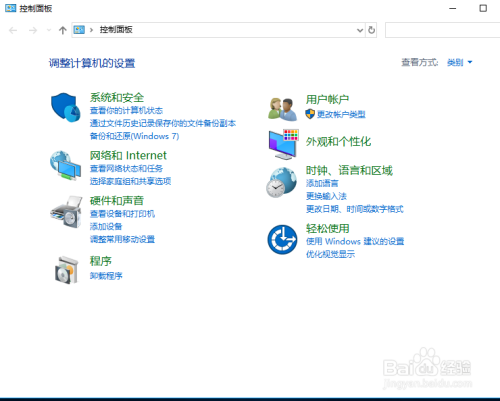Click the forward navigation arrow

(33, 30)
